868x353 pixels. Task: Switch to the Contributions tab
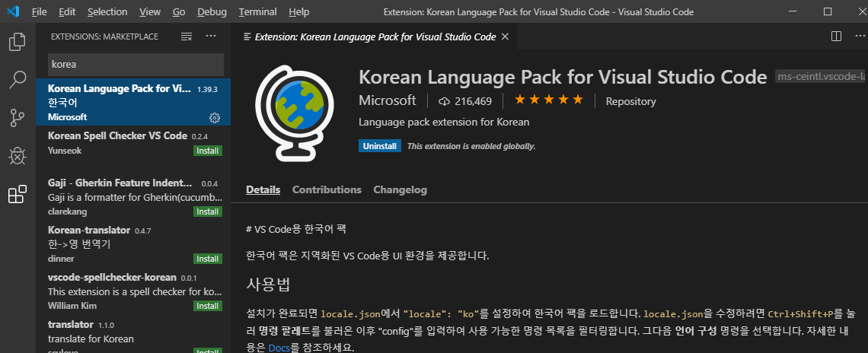(x=327, y=189)
